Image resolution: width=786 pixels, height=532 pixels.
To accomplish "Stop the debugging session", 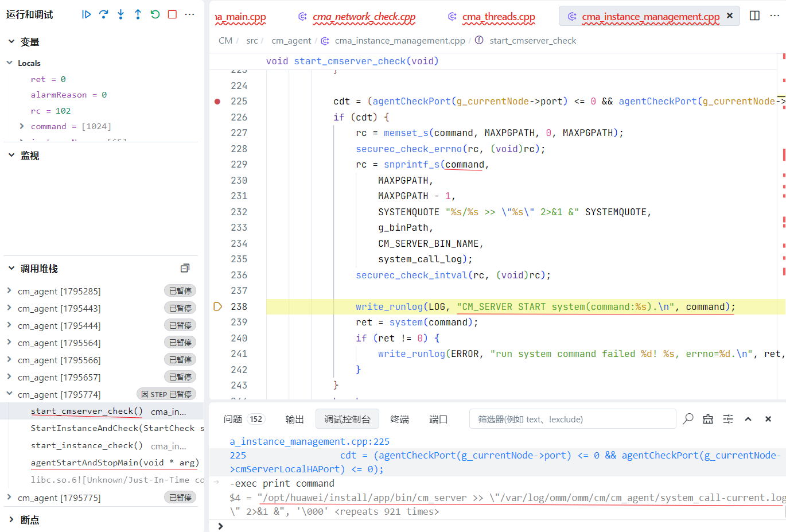I will [172, 14].
